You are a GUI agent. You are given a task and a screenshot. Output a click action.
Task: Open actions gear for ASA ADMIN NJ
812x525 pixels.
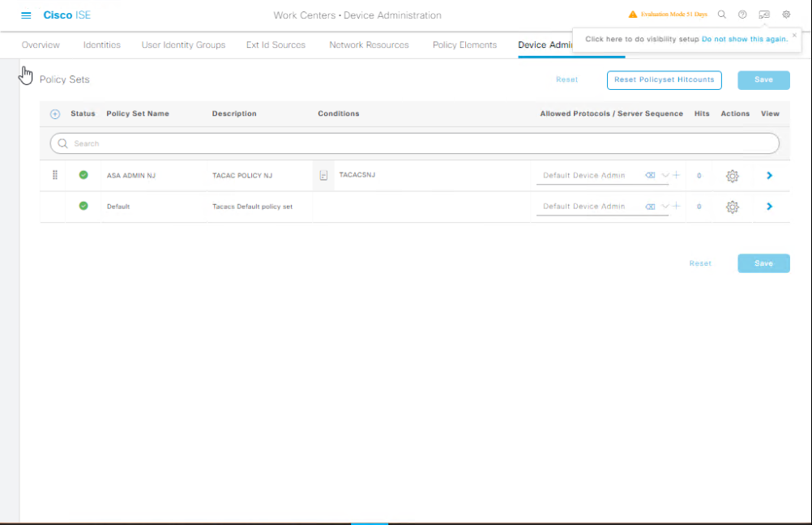733,176
